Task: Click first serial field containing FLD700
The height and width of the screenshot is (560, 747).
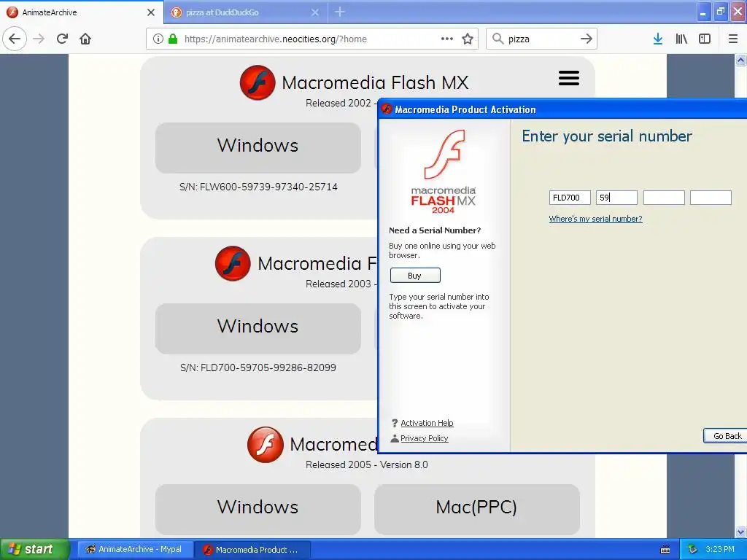Action: [570, 198]
